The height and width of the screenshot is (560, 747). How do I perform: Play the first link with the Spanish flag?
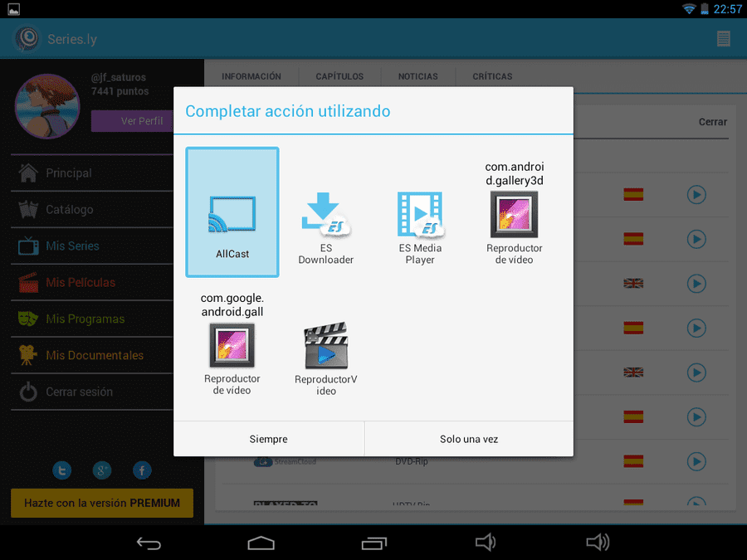(696, 195)
